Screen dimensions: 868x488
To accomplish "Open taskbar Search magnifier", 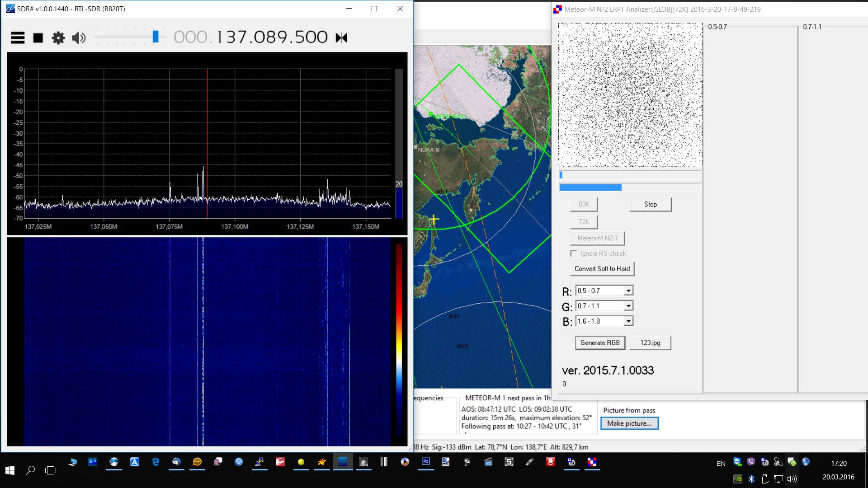I will click(x=30, y=470).
